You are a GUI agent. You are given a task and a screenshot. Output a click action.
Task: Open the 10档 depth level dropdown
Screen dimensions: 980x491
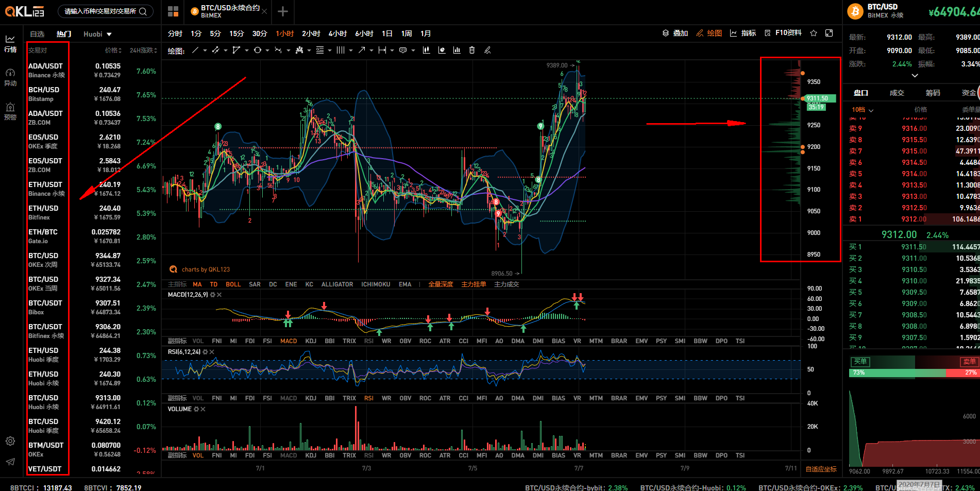[863, 110]
